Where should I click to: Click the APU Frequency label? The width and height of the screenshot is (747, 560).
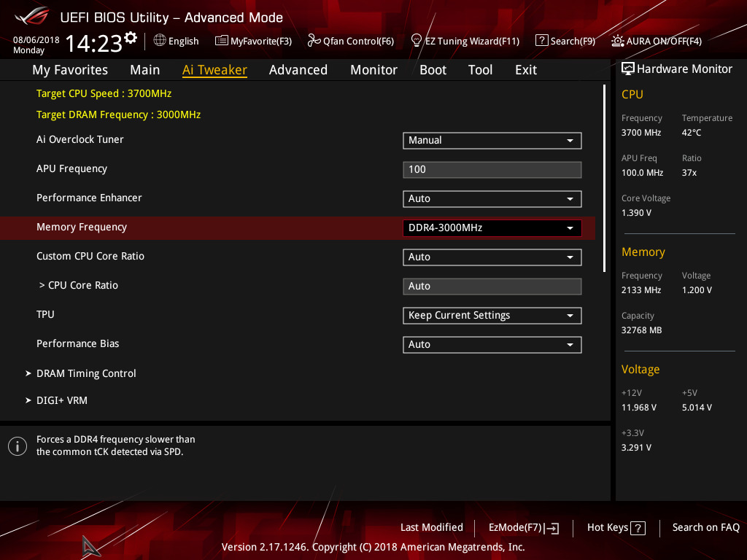[x=71, y=169]
